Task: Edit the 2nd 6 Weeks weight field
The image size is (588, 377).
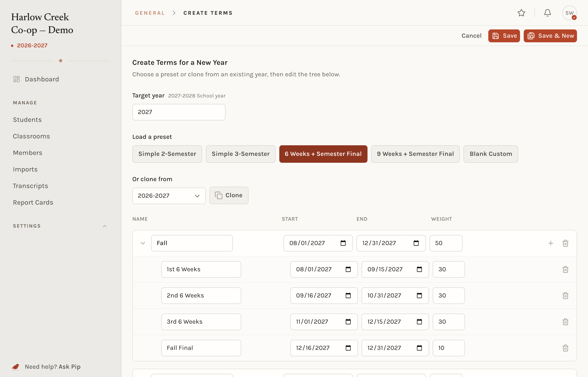Action: (449, 295)
